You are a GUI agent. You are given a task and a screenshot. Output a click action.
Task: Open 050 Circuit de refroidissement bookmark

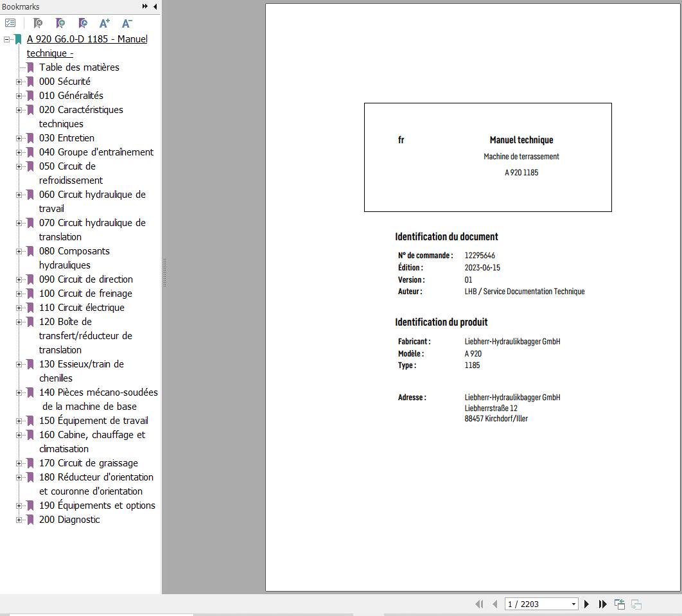click(71, 173)
